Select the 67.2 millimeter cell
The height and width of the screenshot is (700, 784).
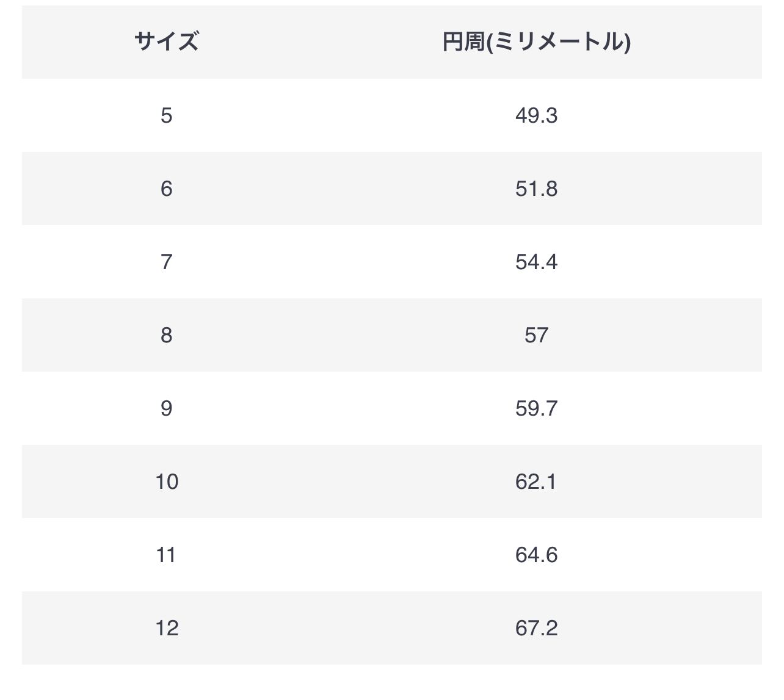pos(536,628)
